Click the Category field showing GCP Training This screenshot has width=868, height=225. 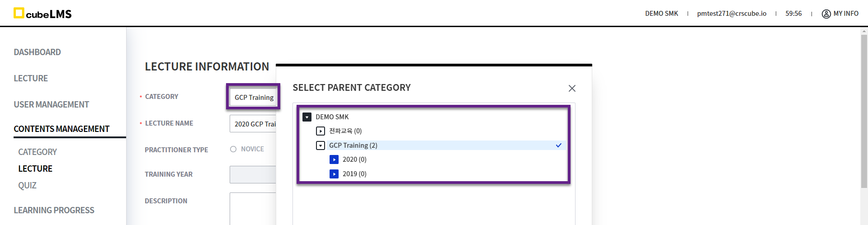point(253,97)
